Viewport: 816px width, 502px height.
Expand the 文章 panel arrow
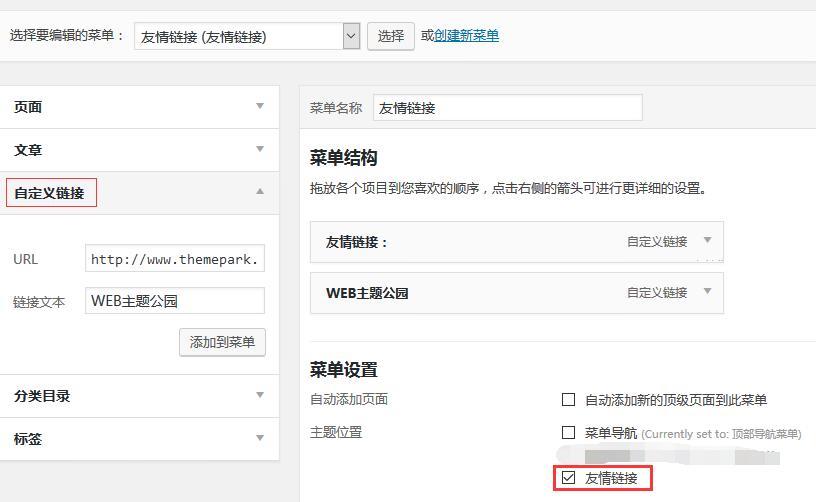[x=260, y=149]
